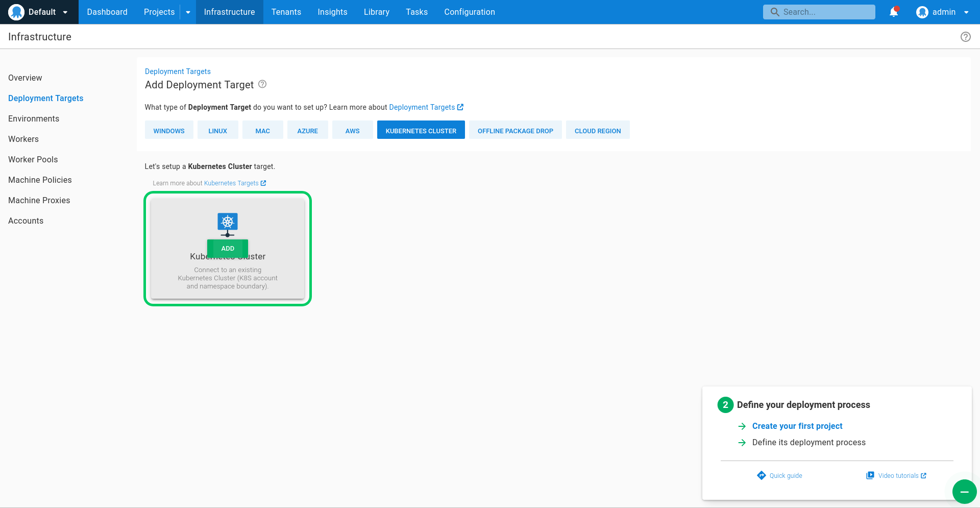Click arrow icon before Define its deployment process
The width and height of the screenshot is (980, 508).
[x=742, y=443]
